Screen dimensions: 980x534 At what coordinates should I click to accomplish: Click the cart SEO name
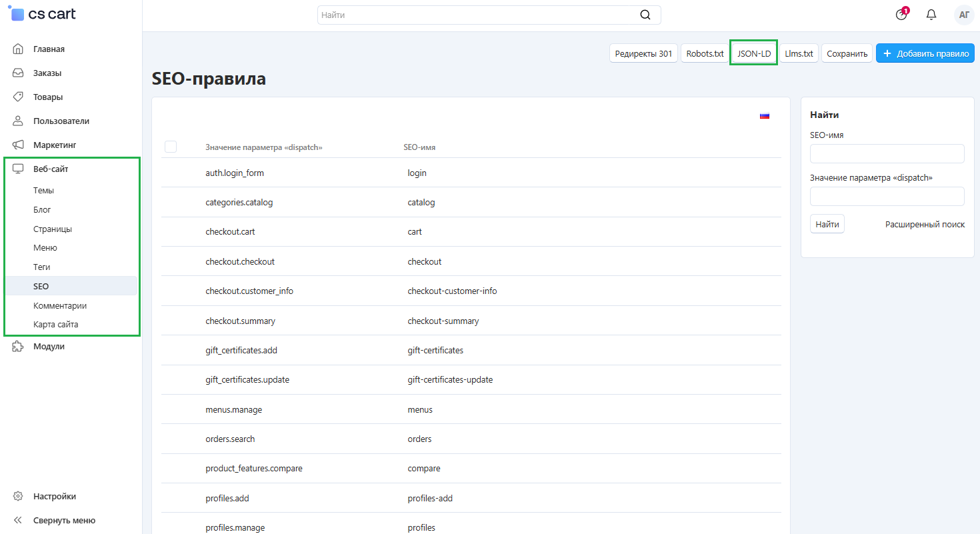415,231
